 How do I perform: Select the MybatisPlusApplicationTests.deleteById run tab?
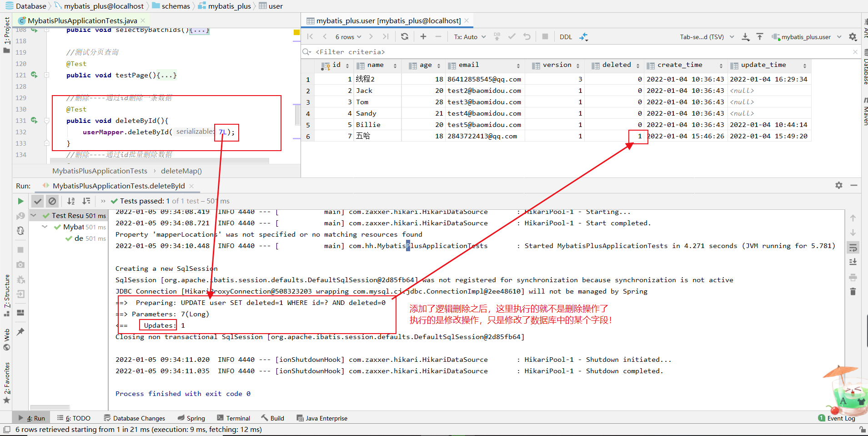click(x=118, y=186)
